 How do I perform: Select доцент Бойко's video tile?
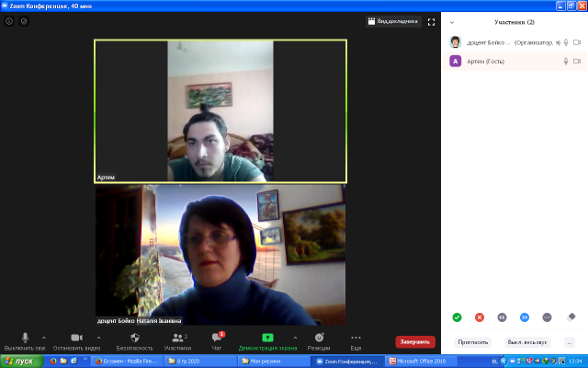point(220,255)
